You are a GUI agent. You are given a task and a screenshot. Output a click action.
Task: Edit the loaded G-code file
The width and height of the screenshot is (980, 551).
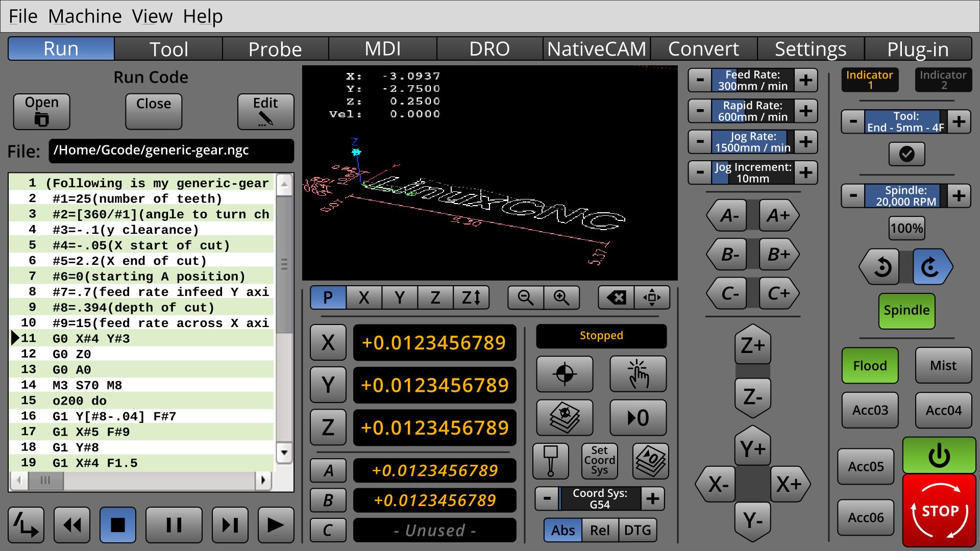265,111
